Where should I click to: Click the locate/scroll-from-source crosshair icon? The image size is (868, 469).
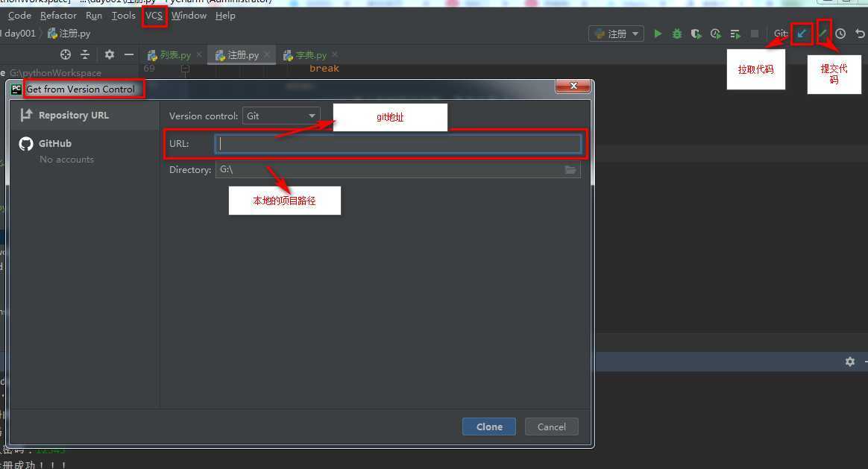click(x=66, y=54)
